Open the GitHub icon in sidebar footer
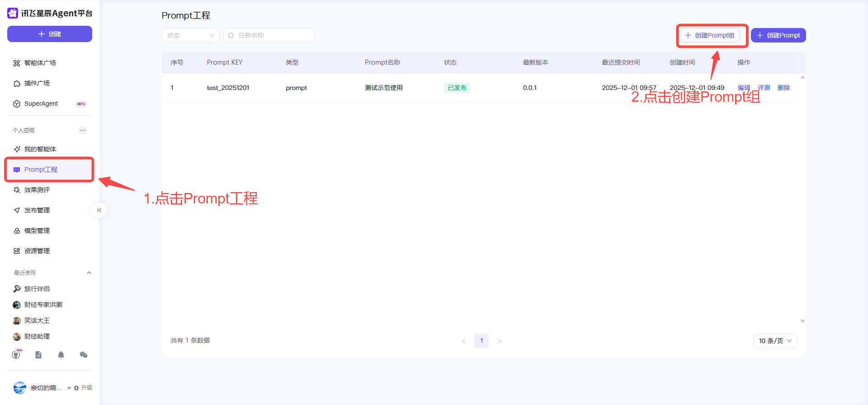The width and height of the screenshot is (868, 405). 16,355
